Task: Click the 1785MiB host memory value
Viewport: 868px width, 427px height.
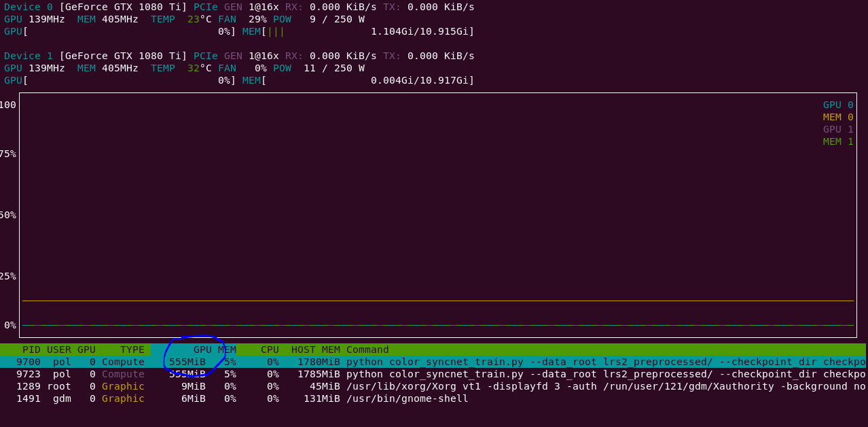Action: 319,374
